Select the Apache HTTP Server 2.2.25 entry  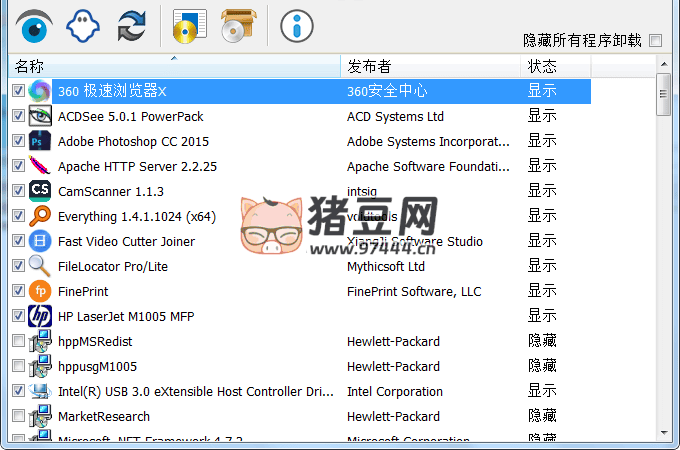tap(137, 166)
